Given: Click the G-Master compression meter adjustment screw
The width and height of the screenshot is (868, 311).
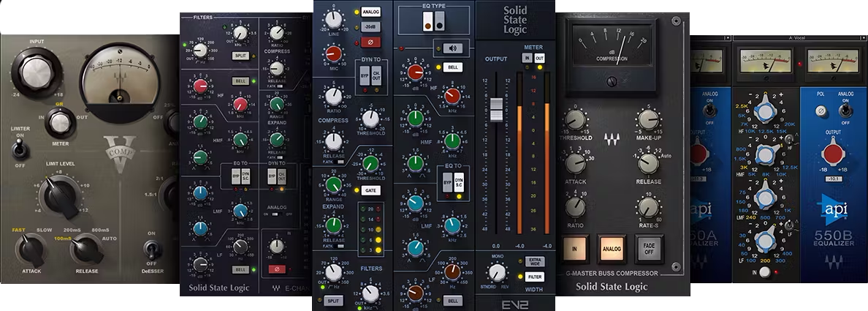Looking at the screenshot, I should click(612, 81).
